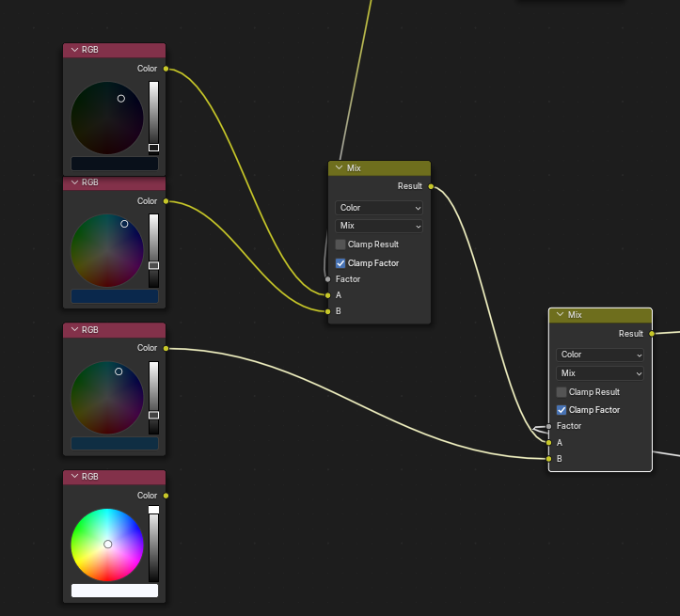Click Color output socket of third RGB node from top
This screenshot has height=616, width=680.
click(x=166, y=348)
